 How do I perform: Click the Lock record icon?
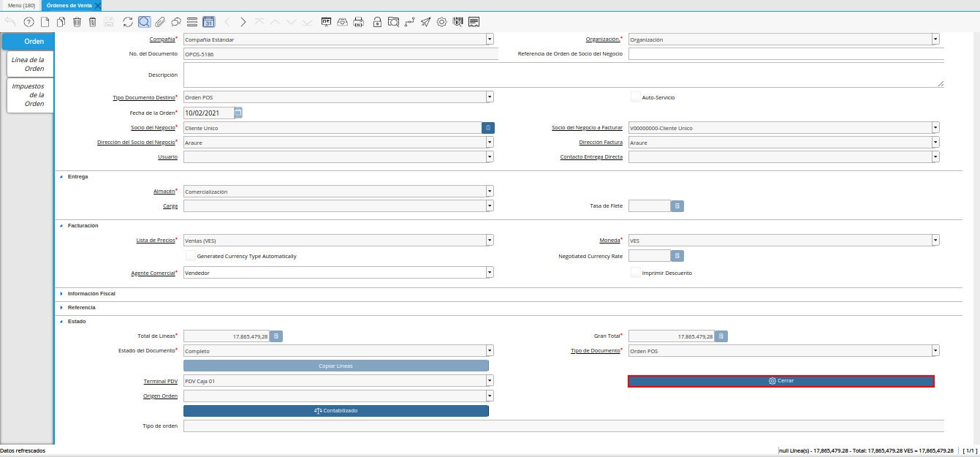[x=378, y=22]
